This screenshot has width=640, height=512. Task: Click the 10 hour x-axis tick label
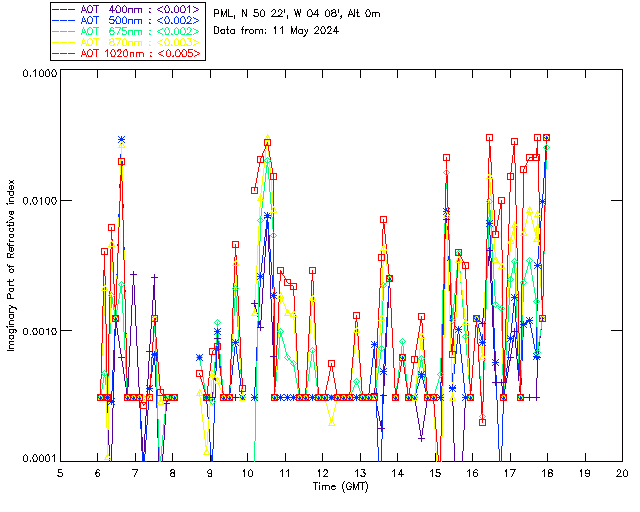tap(247, 473)
